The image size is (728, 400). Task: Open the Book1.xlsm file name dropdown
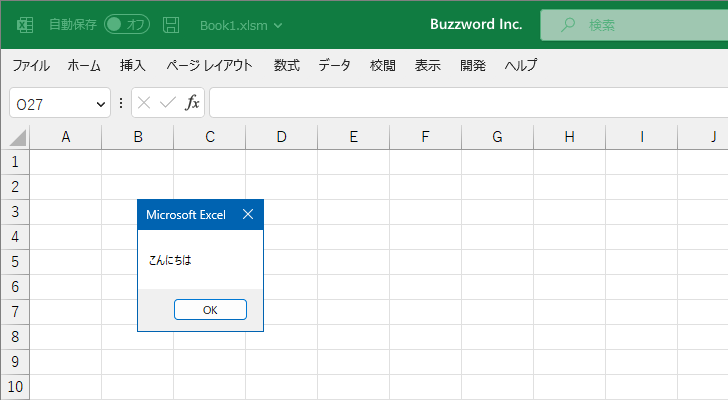[x=241, y=25]
